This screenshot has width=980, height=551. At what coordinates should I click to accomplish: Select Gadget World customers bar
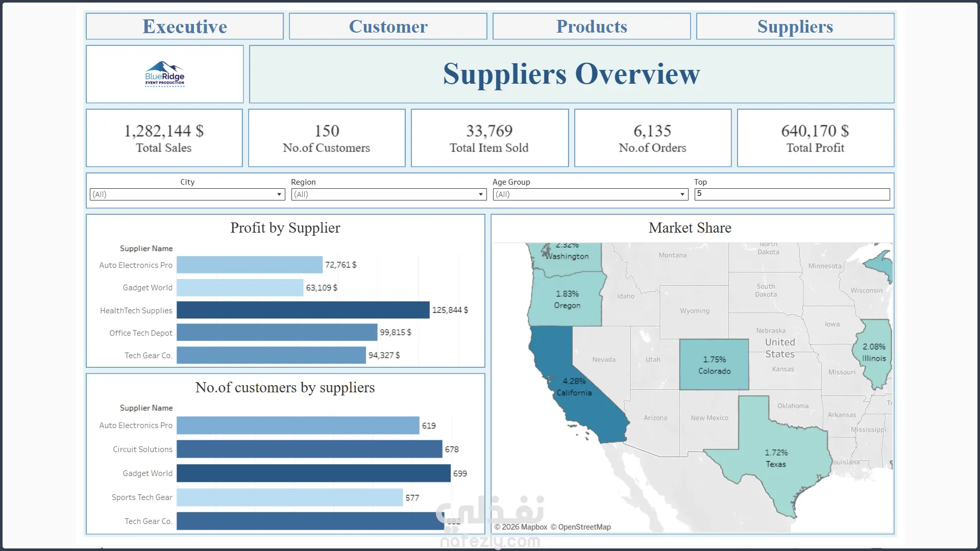point(313,473)
